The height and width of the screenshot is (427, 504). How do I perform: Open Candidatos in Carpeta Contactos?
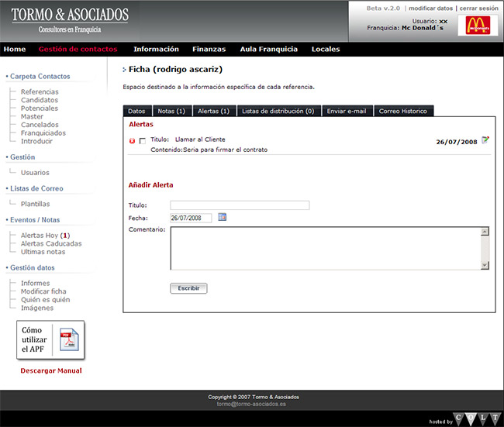coord(40,101)
